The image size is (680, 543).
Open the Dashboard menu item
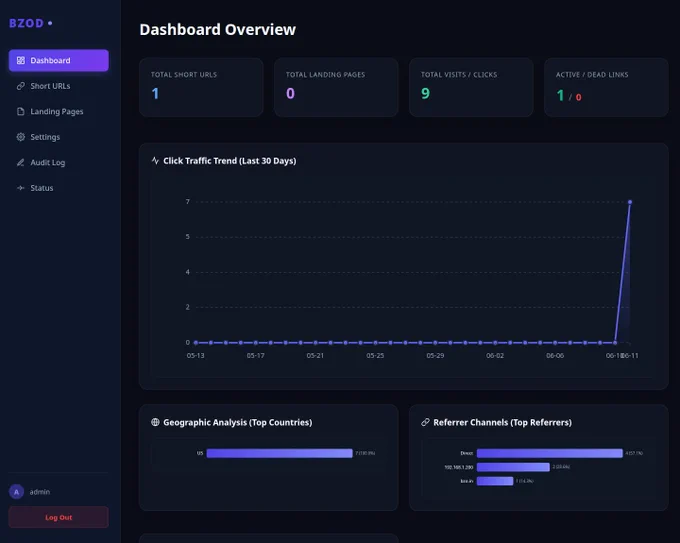point(59,60)
